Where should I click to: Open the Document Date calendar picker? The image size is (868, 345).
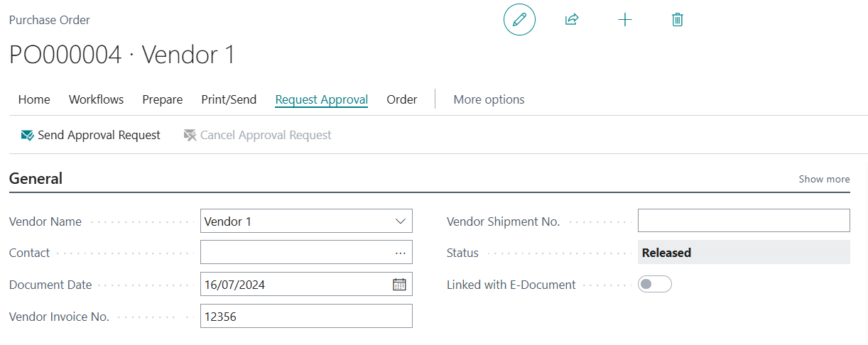tap(399, 285)
